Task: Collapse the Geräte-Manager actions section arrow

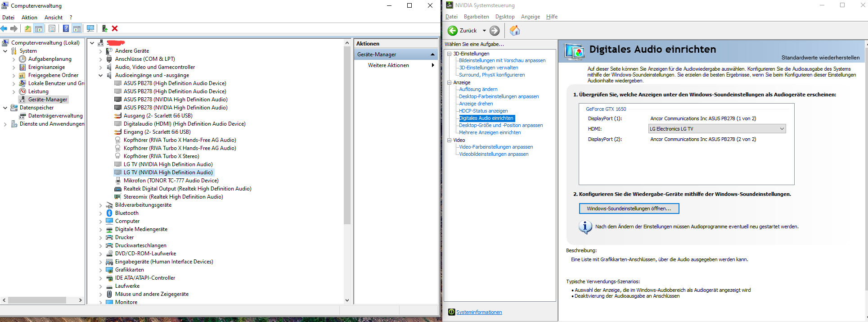Action: [x=432, y=54]
